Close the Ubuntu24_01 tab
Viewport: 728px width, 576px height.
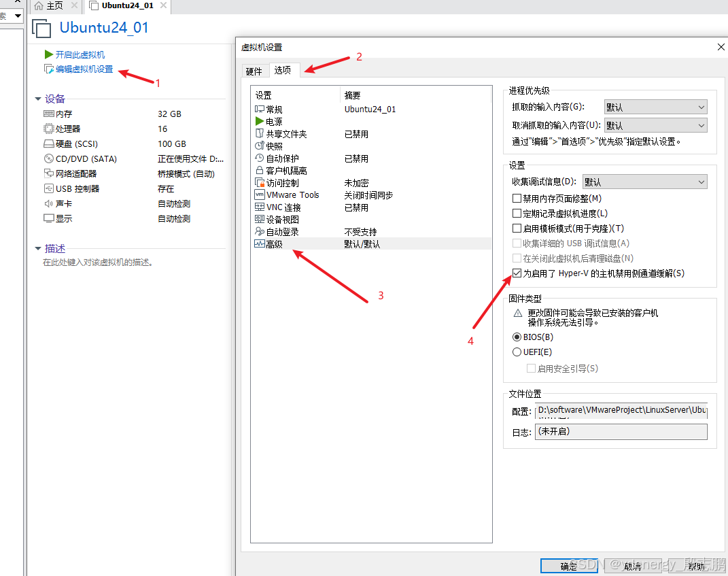[163, 5]
